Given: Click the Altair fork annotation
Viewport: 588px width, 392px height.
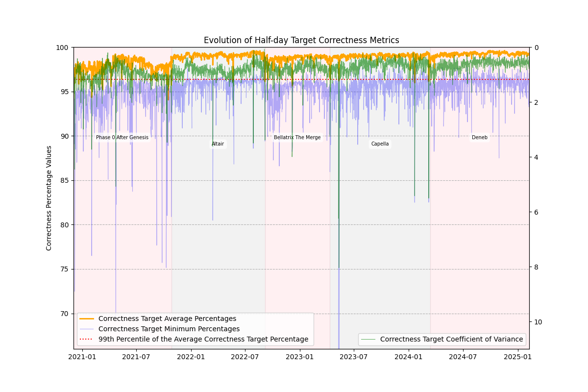Looking at the screenshot, I should click(x=218, y=144).
